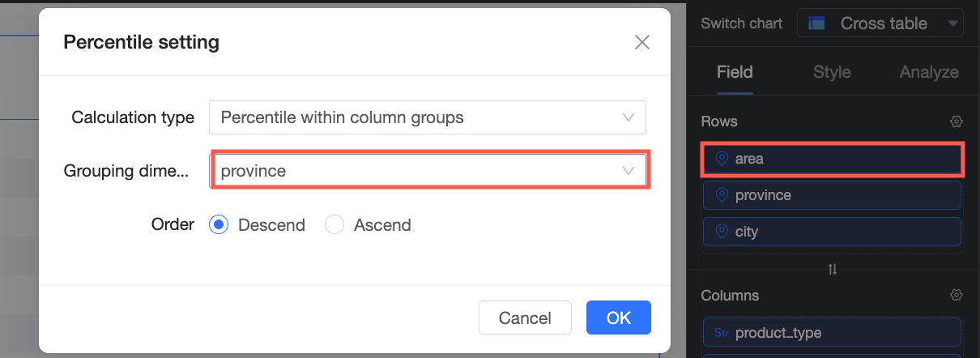Open the Switch chart Cross table dropdown

pos(880,23)
